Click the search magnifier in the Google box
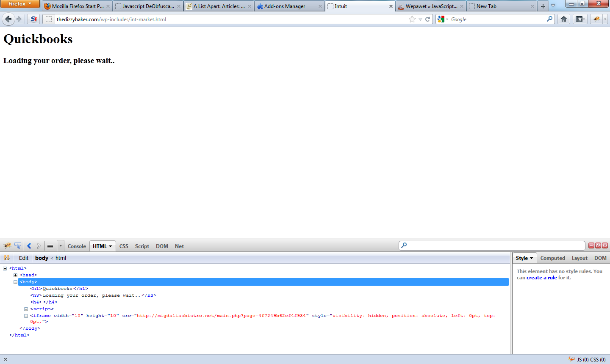610x364 pixels. (550, 19)
